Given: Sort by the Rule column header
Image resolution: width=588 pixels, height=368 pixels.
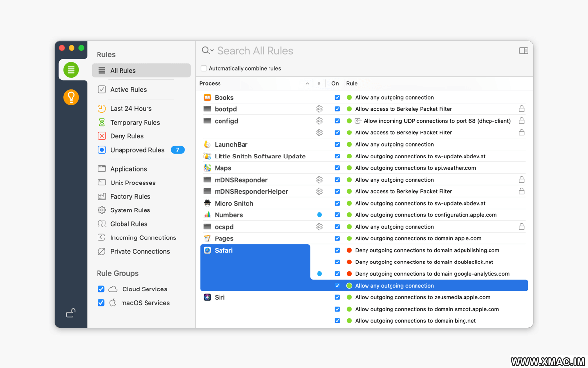Looking at the screenshot, I should click(x=352, y=83).
